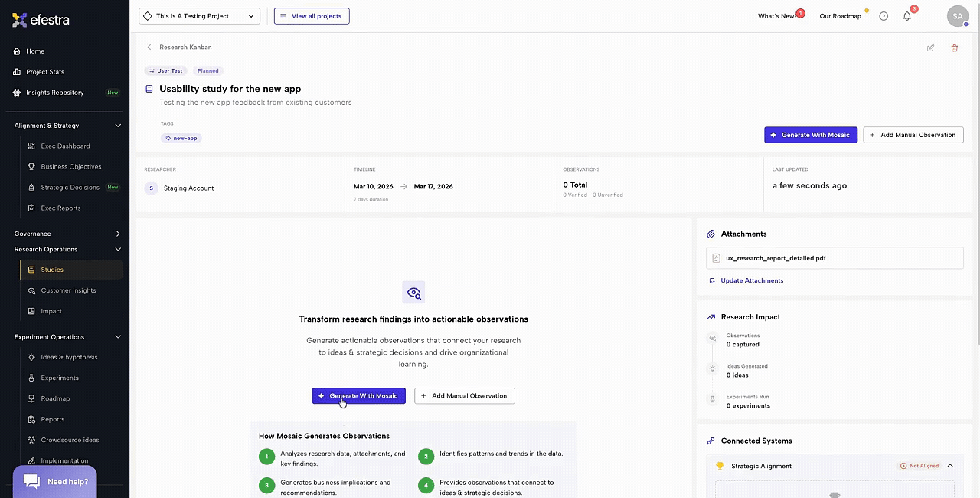Click the new-app tag chip

click(181, 139)
